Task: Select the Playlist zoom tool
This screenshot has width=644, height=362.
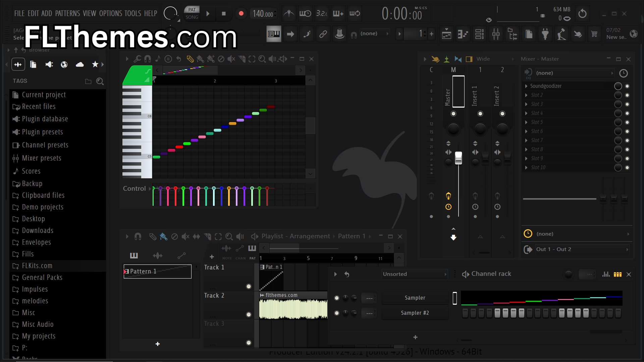Action: 229,237
